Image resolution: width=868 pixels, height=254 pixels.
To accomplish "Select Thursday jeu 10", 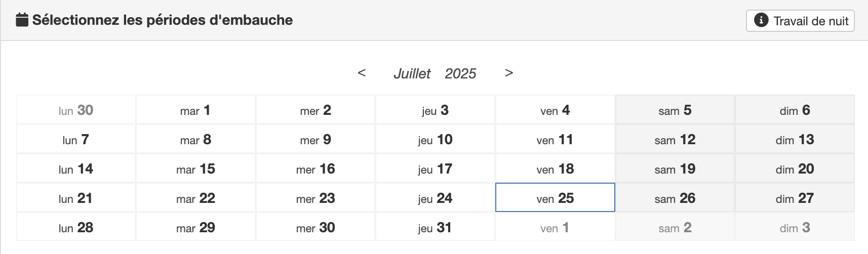I will click(x=435, y=139).
